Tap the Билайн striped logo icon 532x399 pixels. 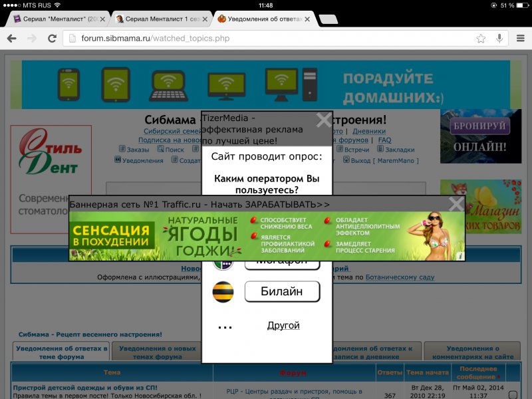pos(223,292)
